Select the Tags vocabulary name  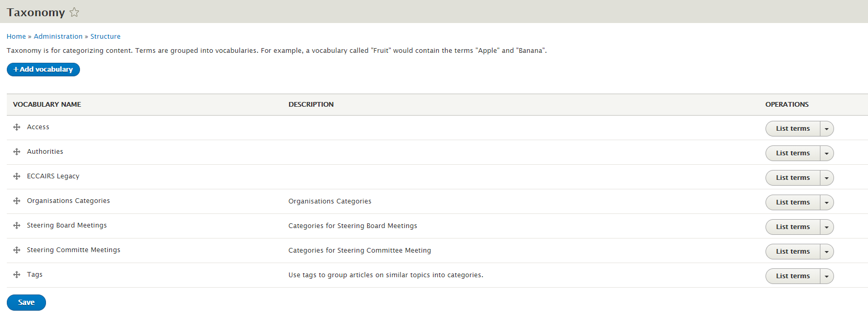click(x=35, y=275)
